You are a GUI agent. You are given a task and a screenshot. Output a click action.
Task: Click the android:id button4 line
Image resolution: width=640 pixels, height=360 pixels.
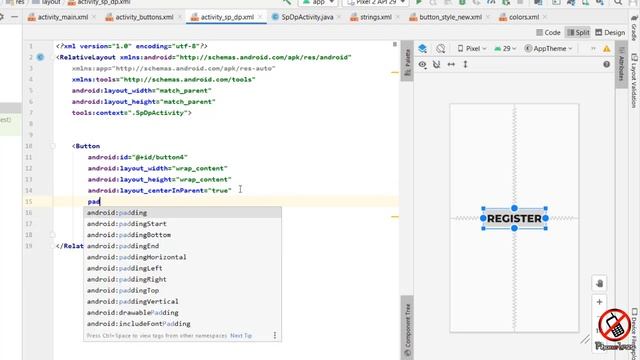click(x=138, y=157)
